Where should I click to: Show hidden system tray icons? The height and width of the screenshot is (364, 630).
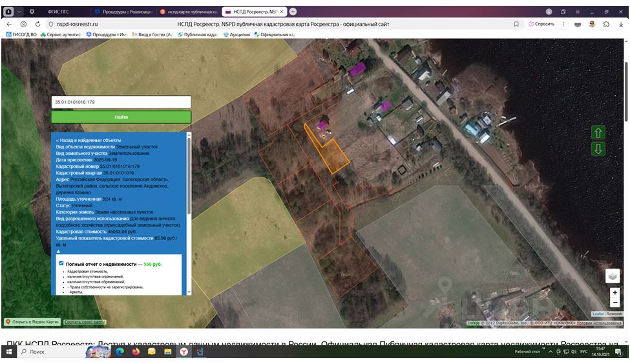551,352
